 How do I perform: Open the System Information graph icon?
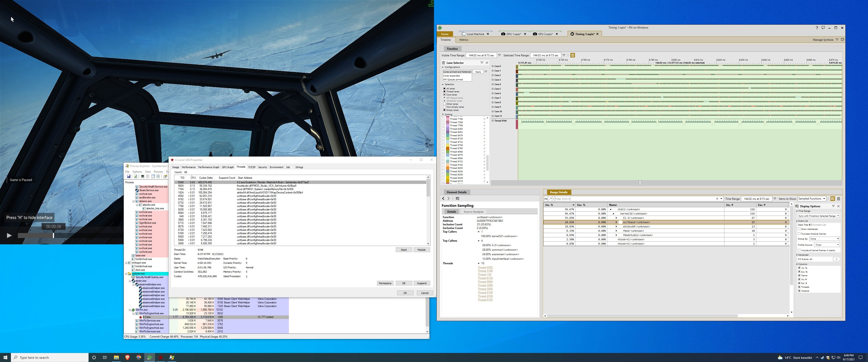pos(143,176)
